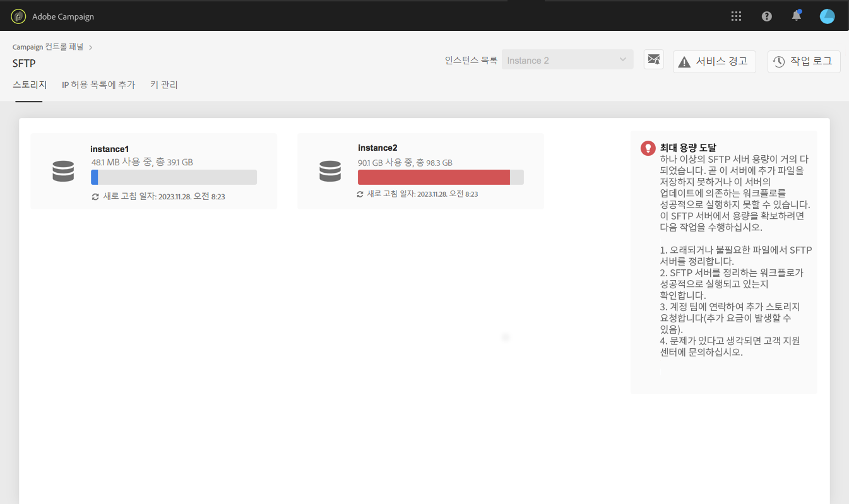This screenshot has width=849, height=504.
Task: Click instance2's 새로 고침 일자 timestamp text
Action: [x=422, y=194]
